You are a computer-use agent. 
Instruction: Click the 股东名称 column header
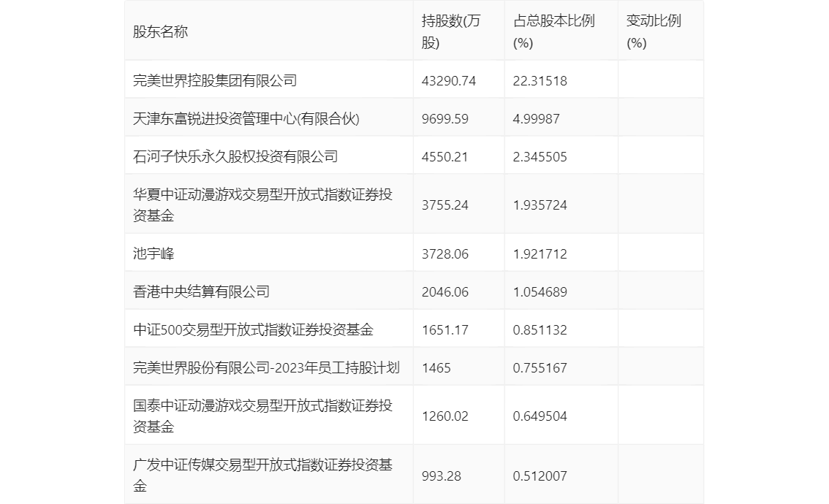[160, 31]
